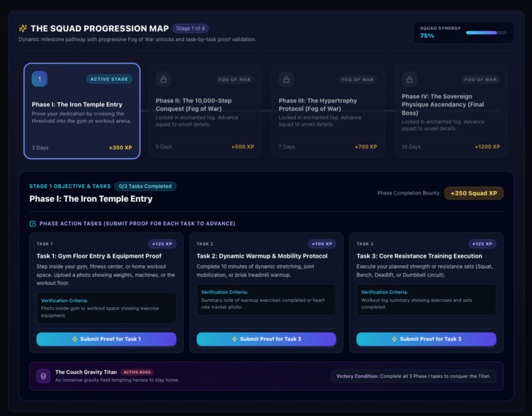Click the +350 XP reward on Phase I card

121,148
